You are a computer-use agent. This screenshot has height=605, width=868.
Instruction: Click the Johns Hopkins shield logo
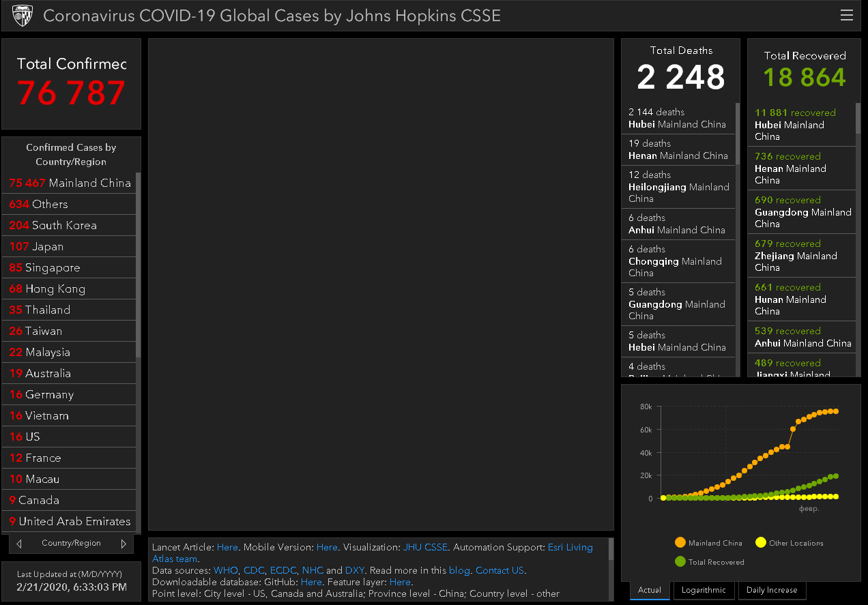point(23,15)
